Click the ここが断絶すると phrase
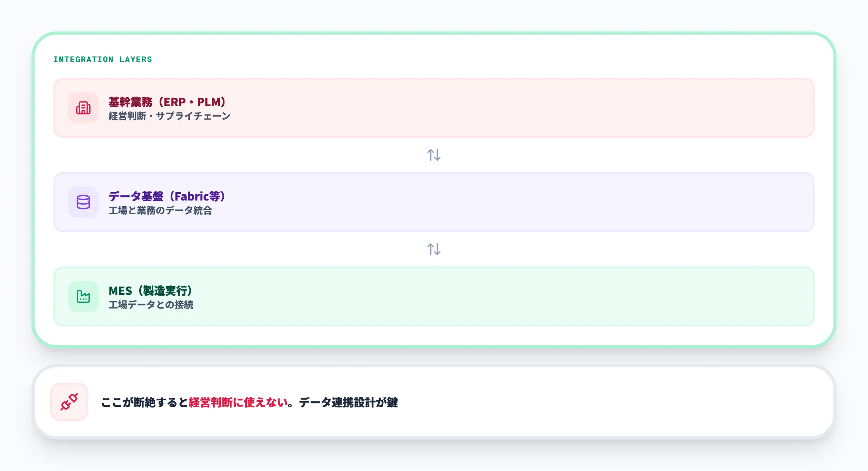 pos(145,403)
